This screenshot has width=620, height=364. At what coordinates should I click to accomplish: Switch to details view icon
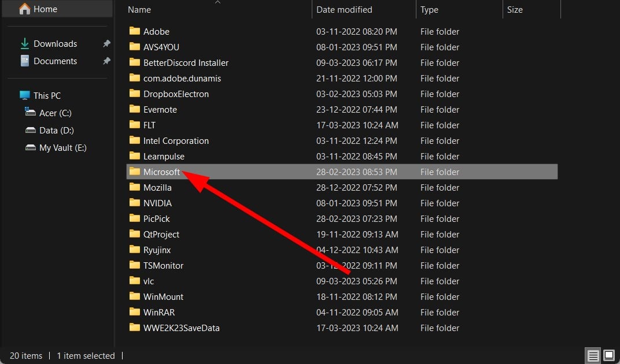coord(593,355)
